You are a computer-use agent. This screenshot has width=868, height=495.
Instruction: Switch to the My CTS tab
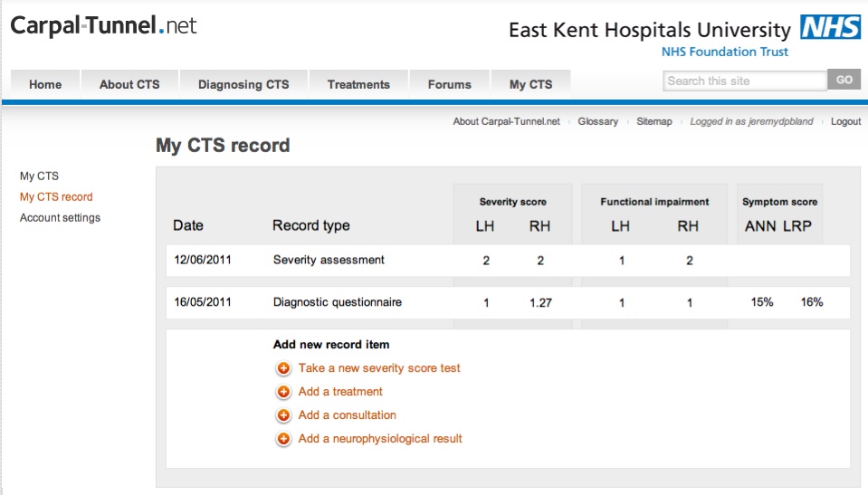coord(531,85)
